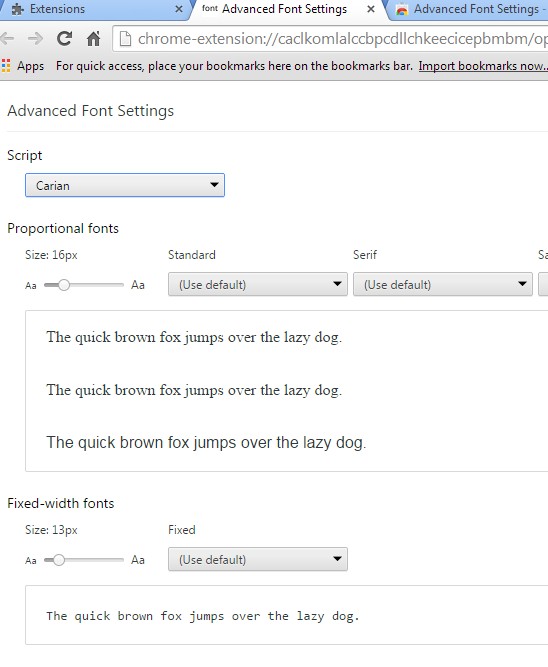Screen dimensions: 548x667
Task: Reload the current page
Action: tap(64, 39)
